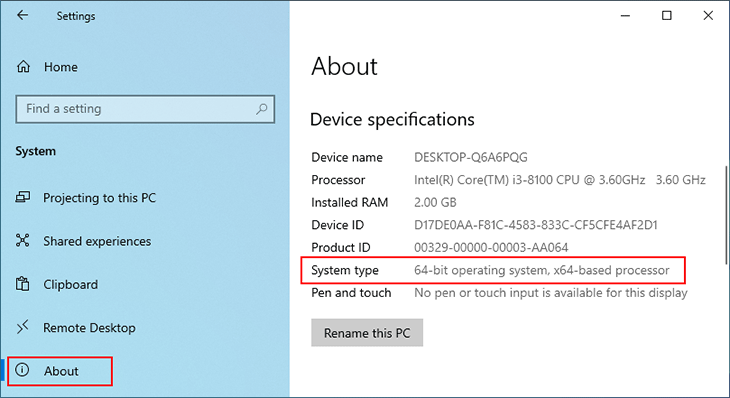This screenshot has width=730, height=398.
Task: Click the Device specifications heading
Action: pyautogui.click(x=392, y=120)
